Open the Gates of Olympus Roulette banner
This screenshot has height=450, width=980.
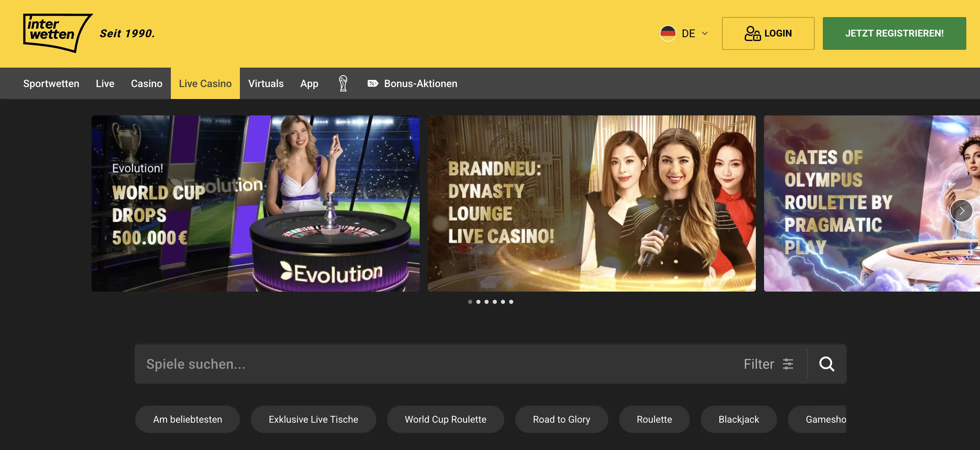pos(872,203)
